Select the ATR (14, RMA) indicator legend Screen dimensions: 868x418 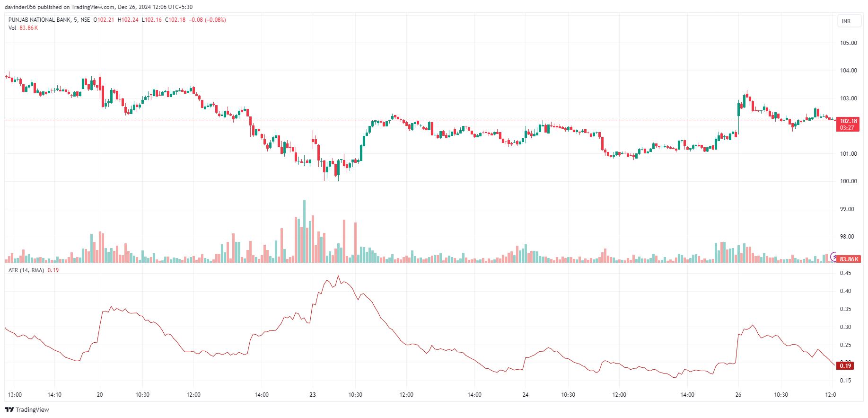[26, 270]
